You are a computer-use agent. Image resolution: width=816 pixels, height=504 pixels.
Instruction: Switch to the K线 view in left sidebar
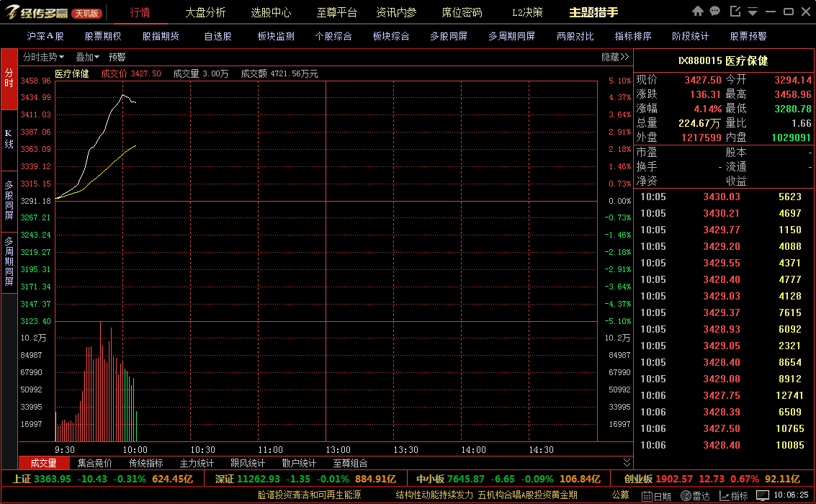9,140
